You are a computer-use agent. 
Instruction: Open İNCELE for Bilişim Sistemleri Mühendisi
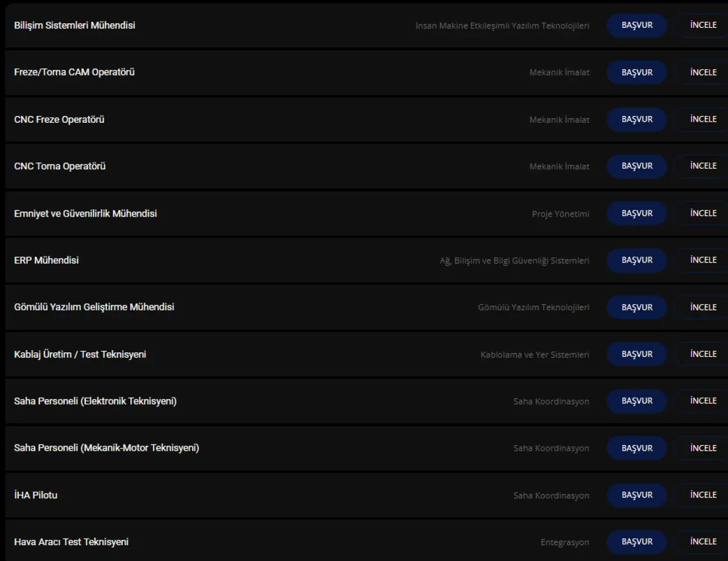point(703,26)
